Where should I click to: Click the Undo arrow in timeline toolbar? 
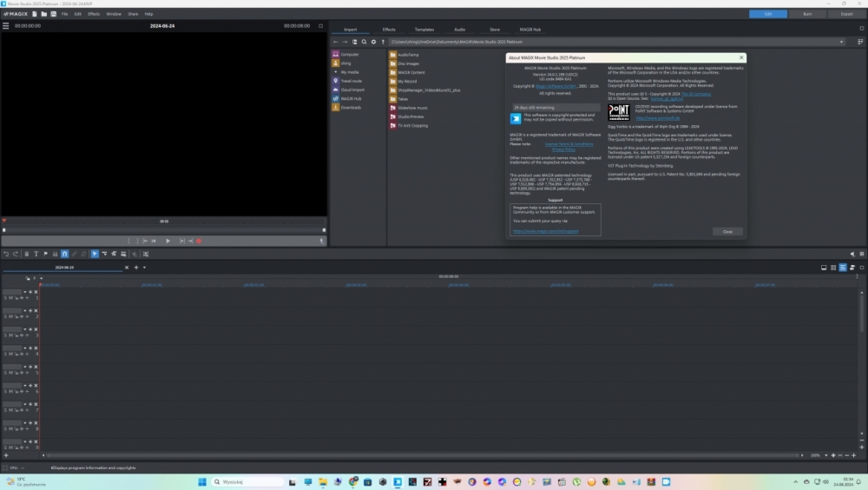[x=5, y=254]
